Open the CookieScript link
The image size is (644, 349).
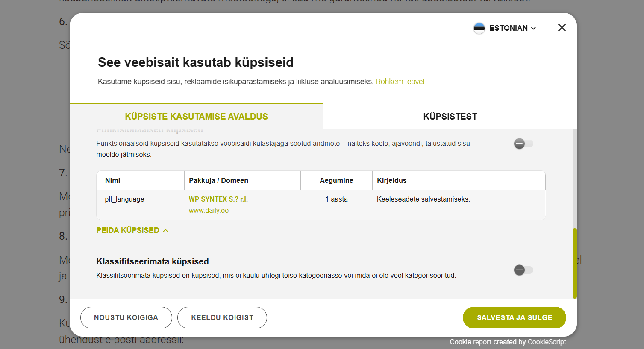coord(547,342)
